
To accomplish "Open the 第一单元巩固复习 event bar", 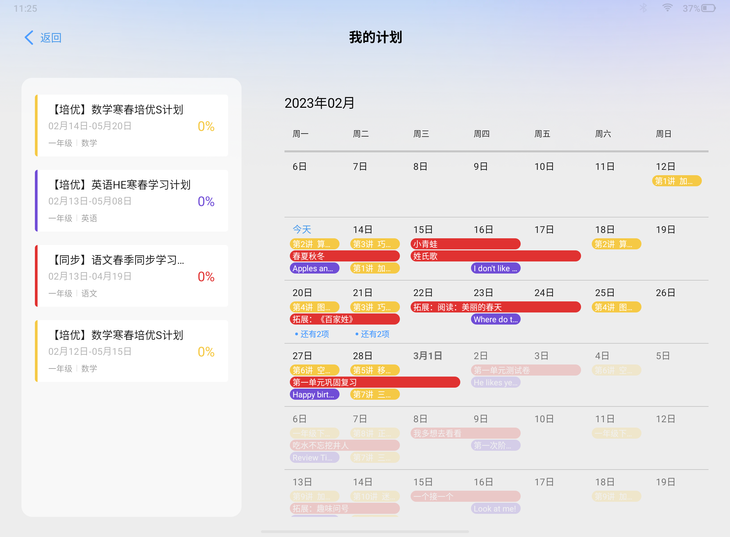I will point(374,382).
